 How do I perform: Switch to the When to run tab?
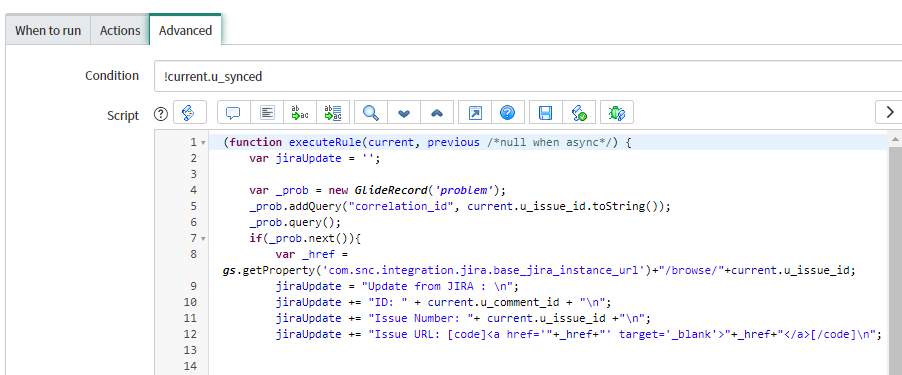48,30
